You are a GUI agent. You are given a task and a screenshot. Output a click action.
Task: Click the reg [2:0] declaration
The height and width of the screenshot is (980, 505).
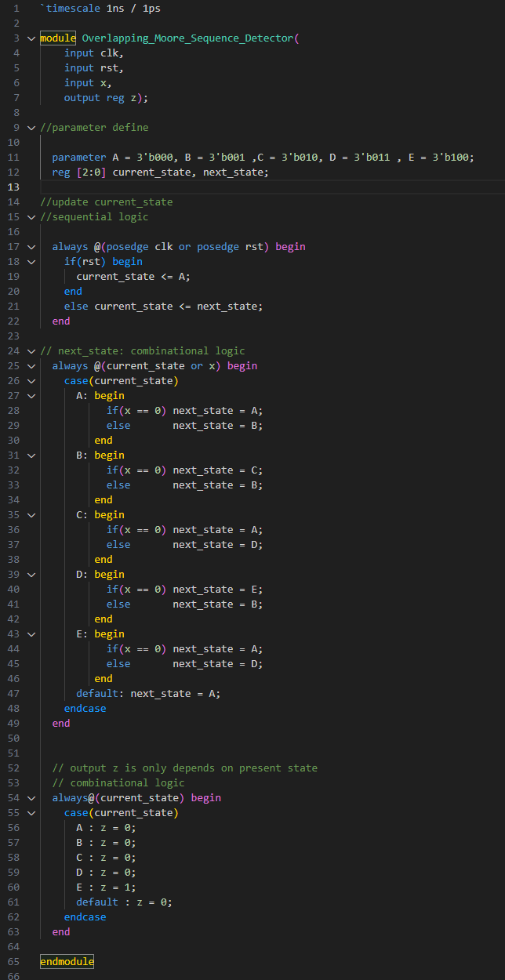pyautogui.click(x=79, y=172)
